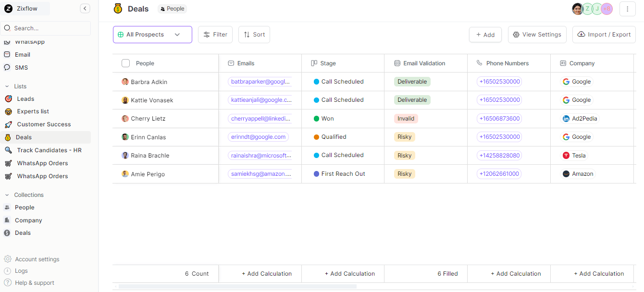Open View Settings
The height and width of the screenshot is (292, 644).
(537, 35)
